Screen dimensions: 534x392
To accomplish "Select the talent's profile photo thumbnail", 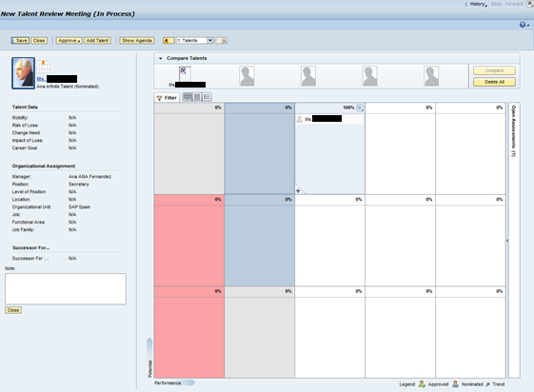I will (x=23, y=73).
